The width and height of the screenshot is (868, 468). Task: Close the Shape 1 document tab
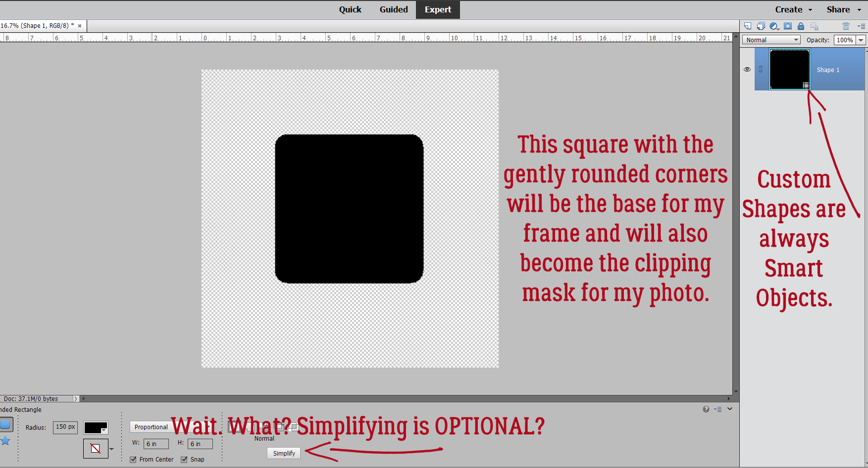pyautogui.click(x=80, y=26)
